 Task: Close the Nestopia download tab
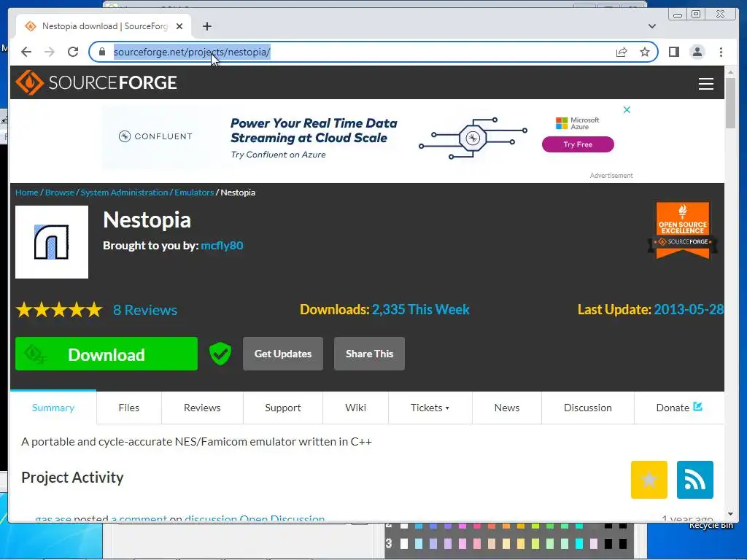click(179, 26)
